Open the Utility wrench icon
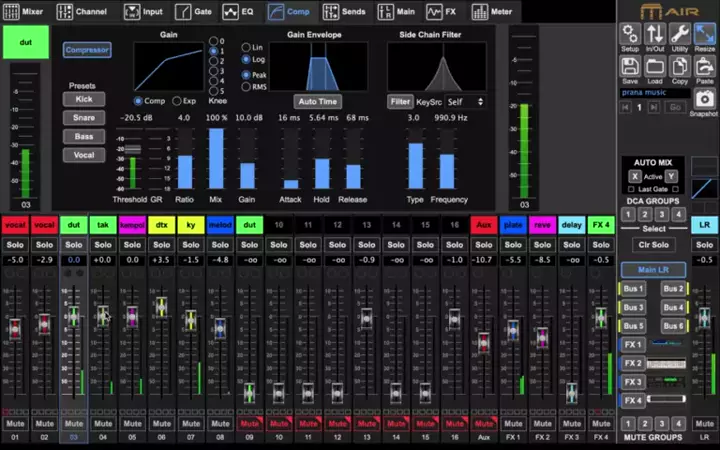Screen dimensions: 720x450 [x=680, y=36]
